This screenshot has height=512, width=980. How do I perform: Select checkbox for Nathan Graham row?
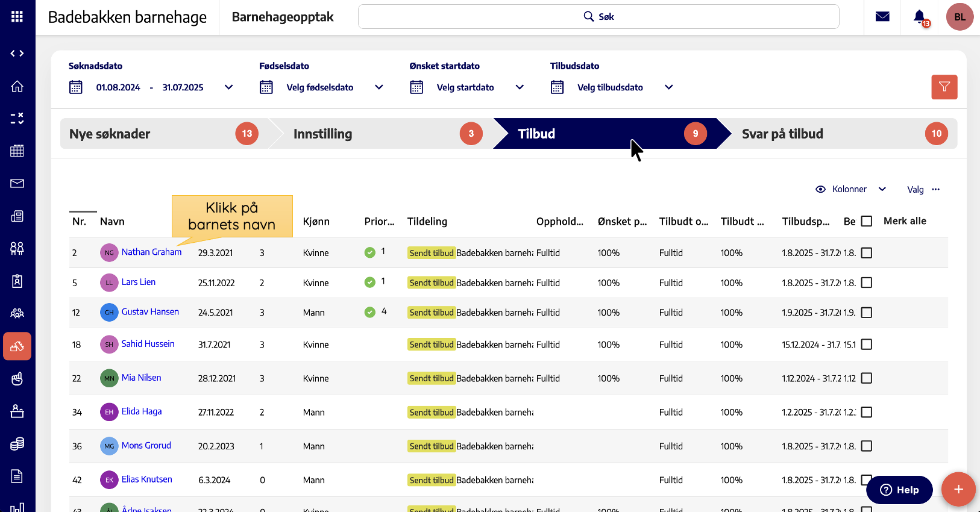867,253
